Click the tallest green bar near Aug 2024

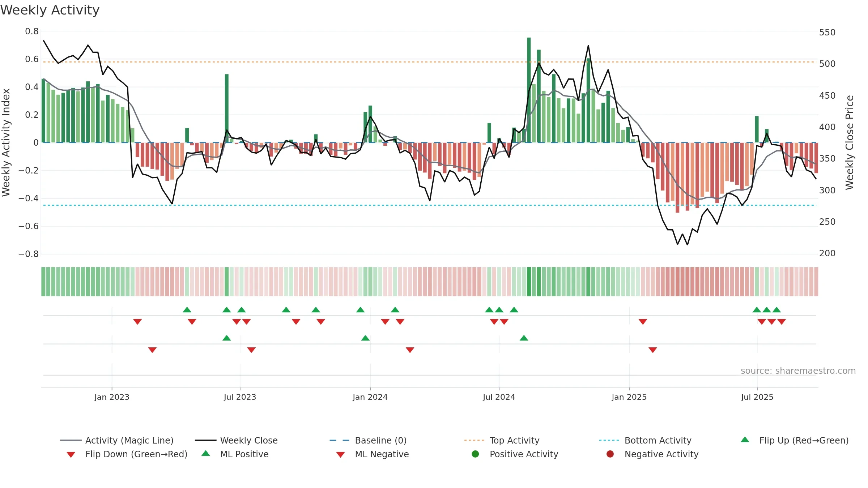click(x=529, y=90)
